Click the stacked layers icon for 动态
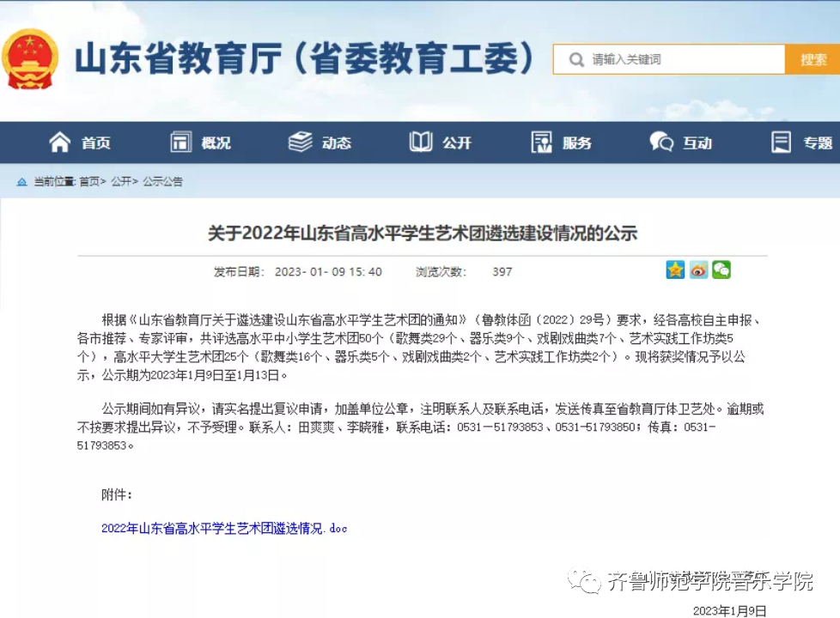The image size is (840, 618). pyautogui.click(x=301, y=142)
